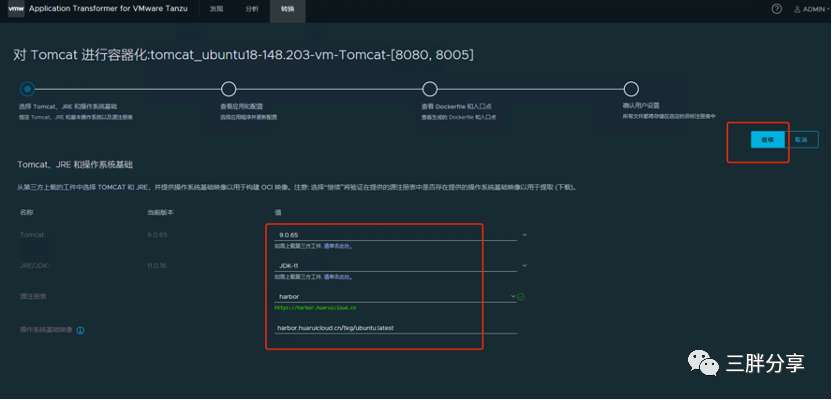
Task: Open the ADMIN user menu
Action: (x=812, y=10)
